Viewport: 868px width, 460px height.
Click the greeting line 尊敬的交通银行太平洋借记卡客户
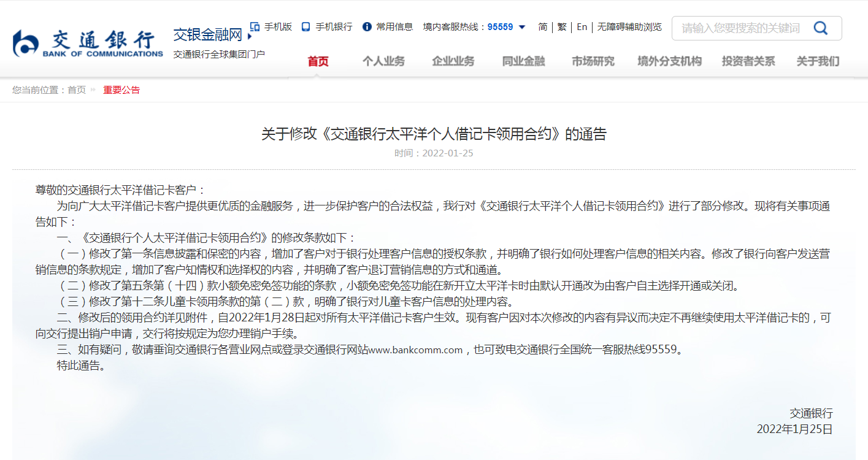[121, 190]
